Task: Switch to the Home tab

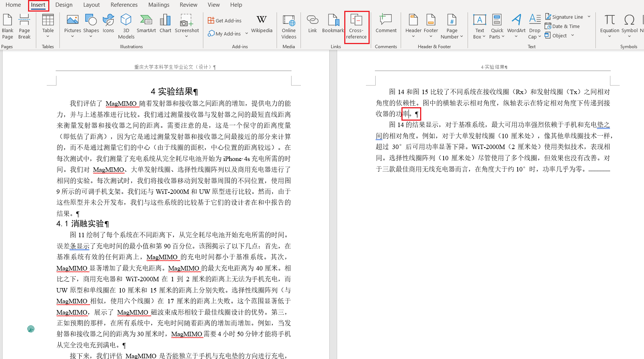Action: [x=13, y=5]
